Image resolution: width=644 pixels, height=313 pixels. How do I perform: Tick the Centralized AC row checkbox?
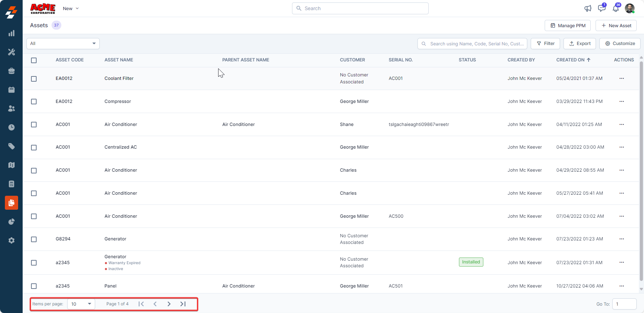[34, 148]
